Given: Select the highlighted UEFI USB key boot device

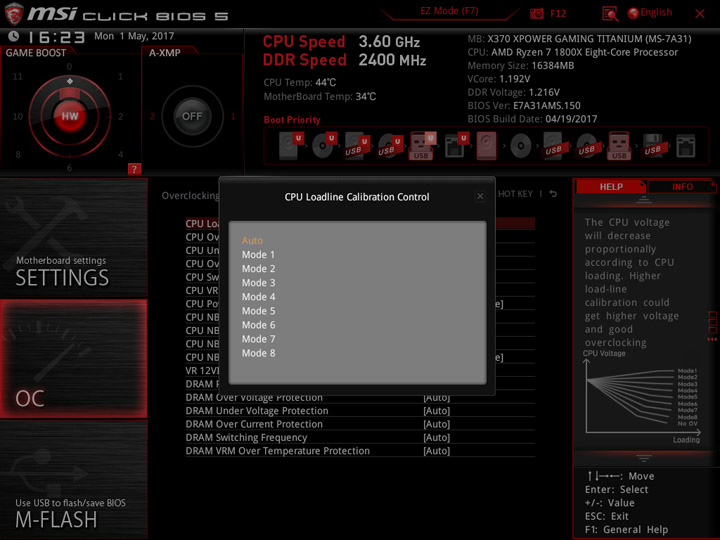Looking at the screenshot, I should tap(422, 146).
